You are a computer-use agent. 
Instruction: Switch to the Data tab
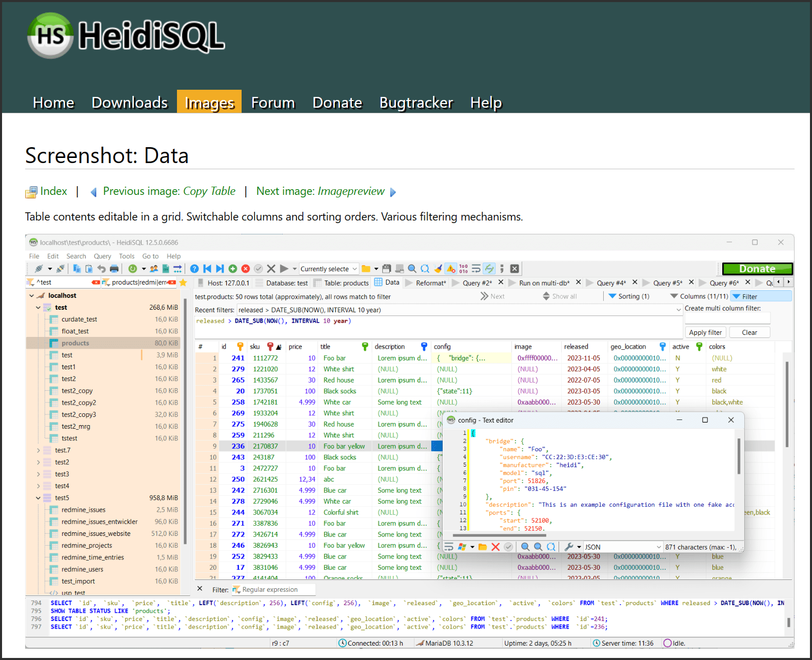pyautogui.click(x=387, y=283)
